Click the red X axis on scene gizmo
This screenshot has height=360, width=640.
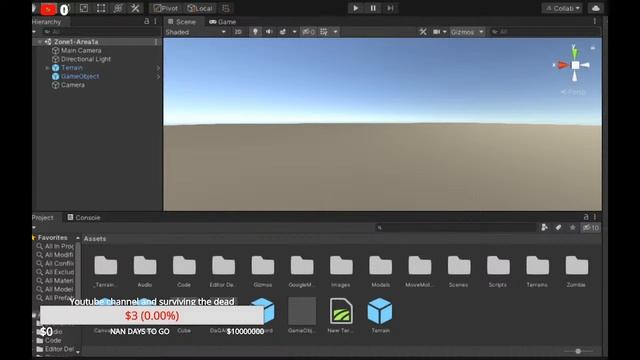[x=563, y=65]
